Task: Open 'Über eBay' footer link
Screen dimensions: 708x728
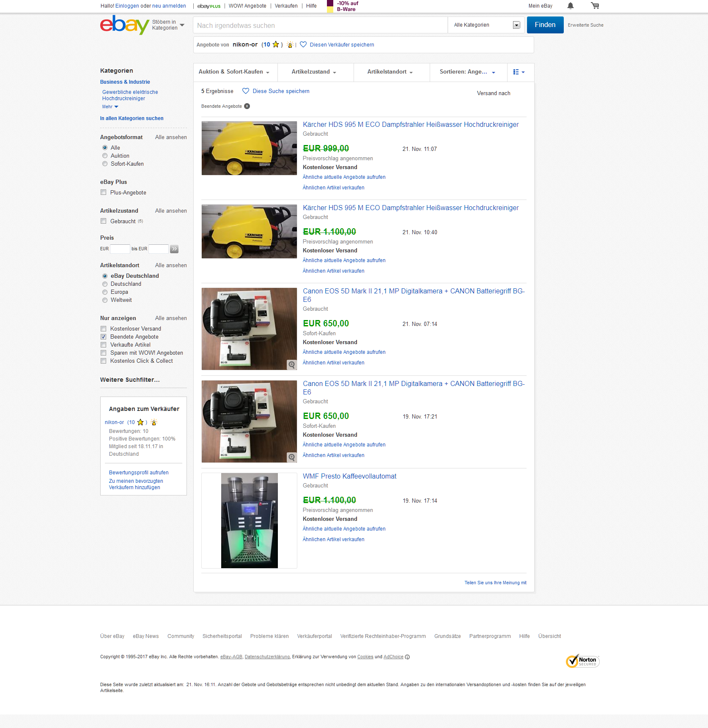Action: click(112, 636)
